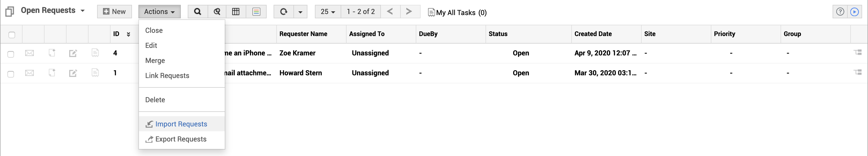The height and width of the screenshot is (156, 868).
Task: Click the search magnifier toolbar icon
Action: point(197,12)
